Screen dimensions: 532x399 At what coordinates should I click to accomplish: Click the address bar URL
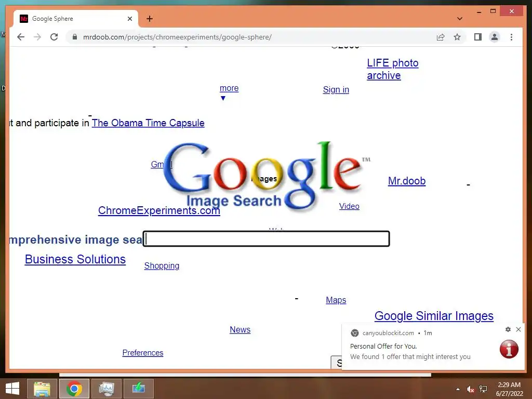177,37
